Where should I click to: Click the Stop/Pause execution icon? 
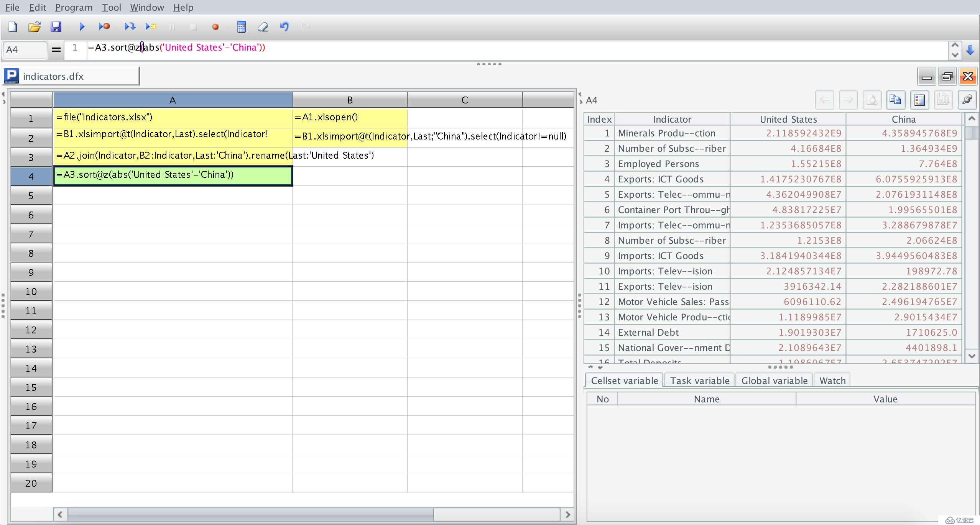(172, 26)
